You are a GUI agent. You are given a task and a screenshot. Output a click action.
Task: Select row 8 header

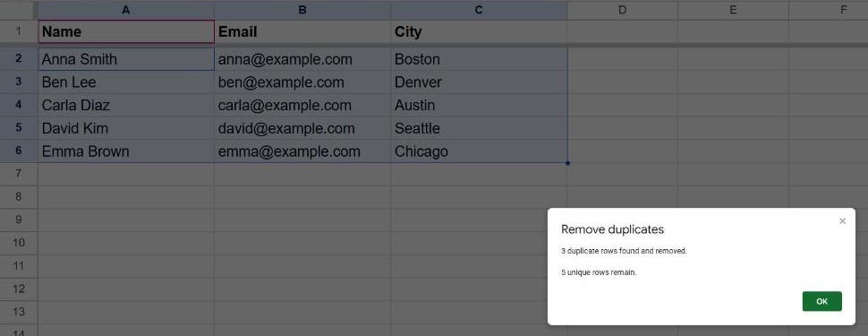19,197
